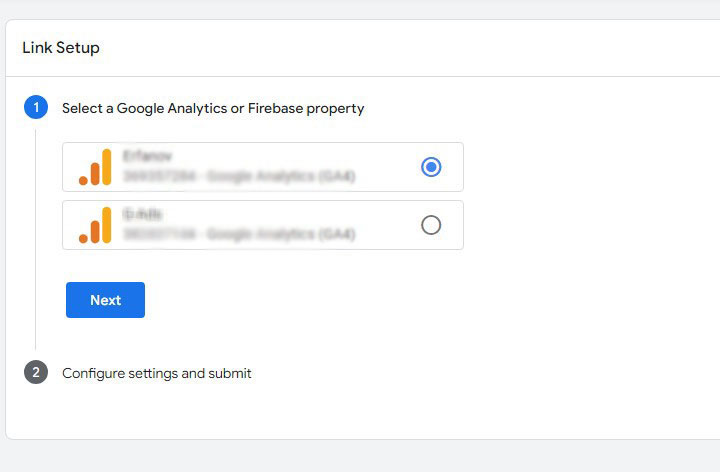
Task: Expand 'Select a Google Analytics or Firebase property' step
Action: [x=213, y=108]
